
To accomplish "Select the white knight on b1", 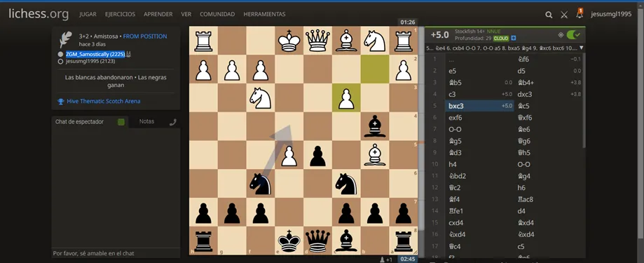I will (x=375, y=41).
